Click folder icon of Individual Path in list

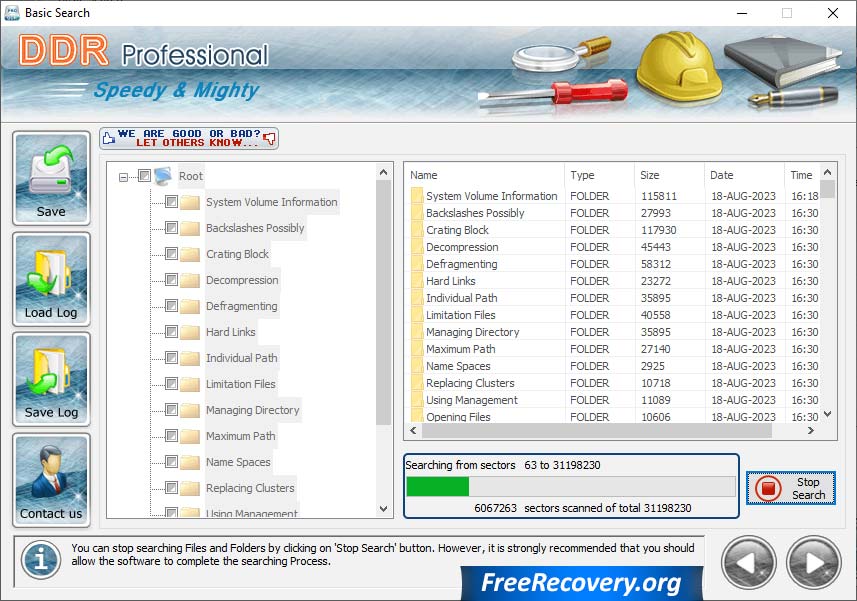tap(417, 298)
